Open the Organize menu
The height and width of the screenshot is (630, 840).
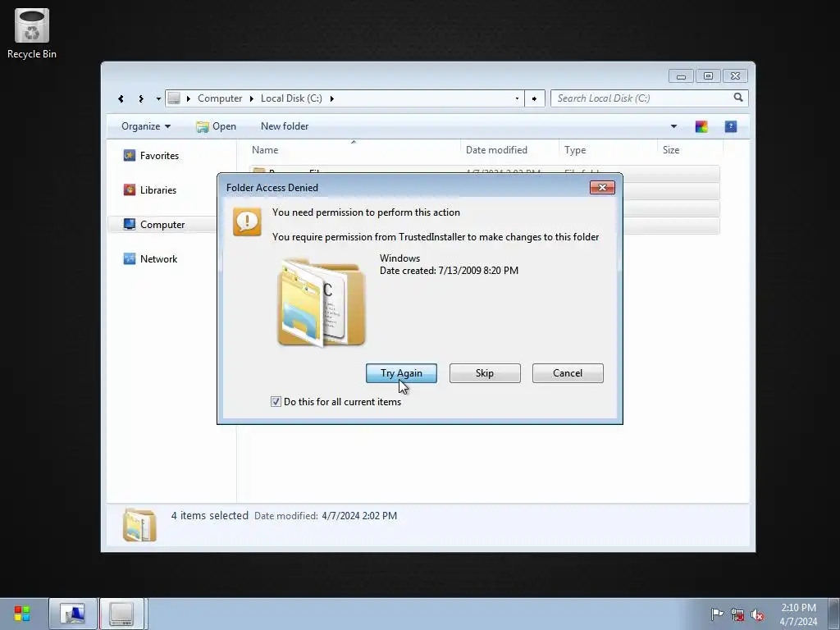pos(146,126)
